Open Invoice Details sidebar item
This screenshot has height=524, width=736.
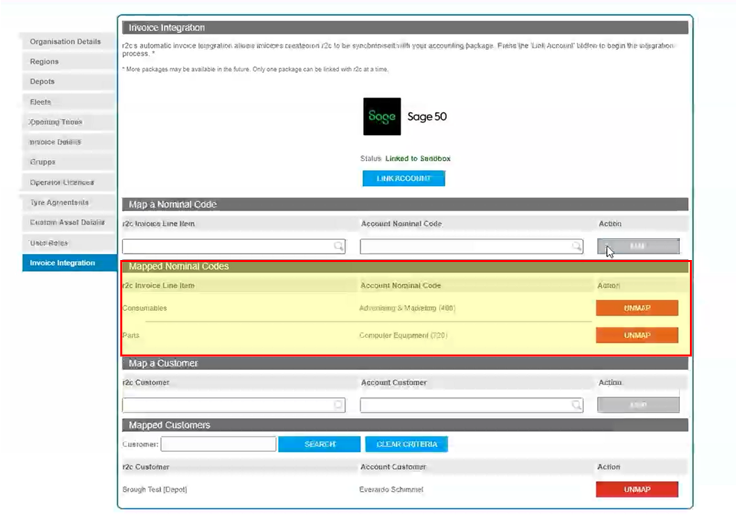click(x=69, y=142)
